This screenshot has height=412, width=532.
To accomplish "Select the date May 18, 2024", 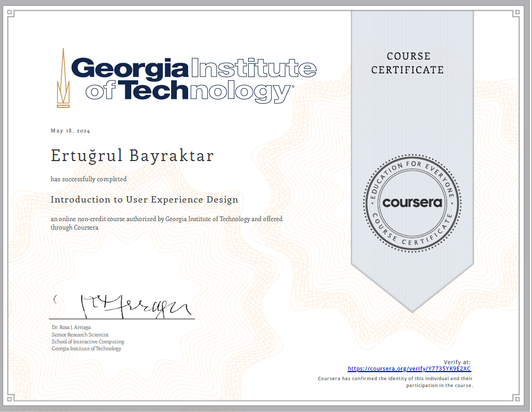I will (x=70, y=130).
